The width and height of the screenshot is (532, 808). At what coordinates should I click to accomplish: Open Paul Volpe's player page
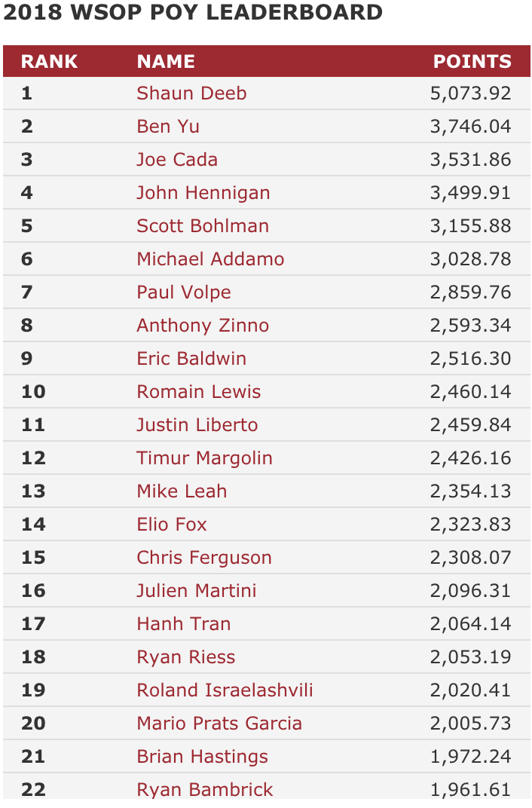[184, 292]
